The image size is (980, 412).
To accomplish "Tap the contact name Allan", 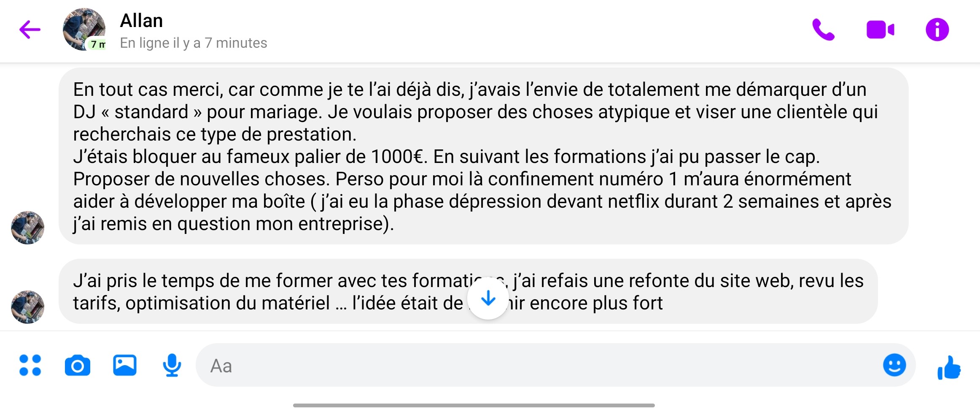I will click(x=141, y=20).
